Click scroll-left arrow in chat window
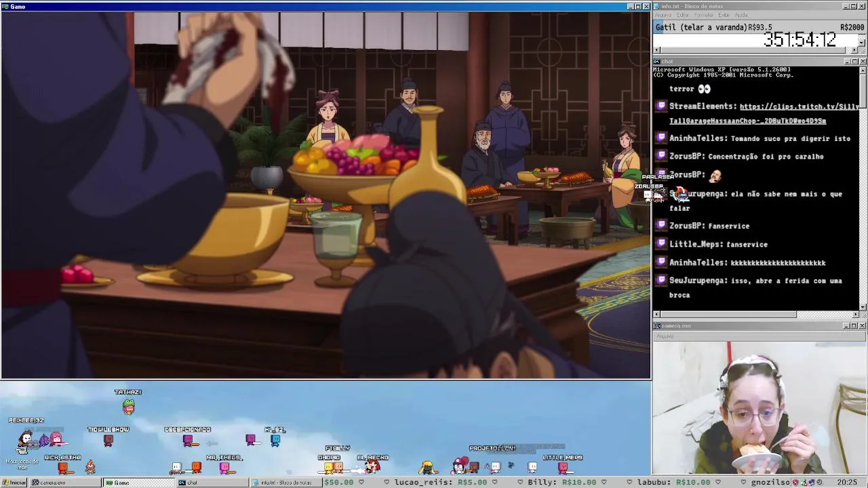Image resolution: width=868 pixels, height=488 pixels. click(656, 314)
